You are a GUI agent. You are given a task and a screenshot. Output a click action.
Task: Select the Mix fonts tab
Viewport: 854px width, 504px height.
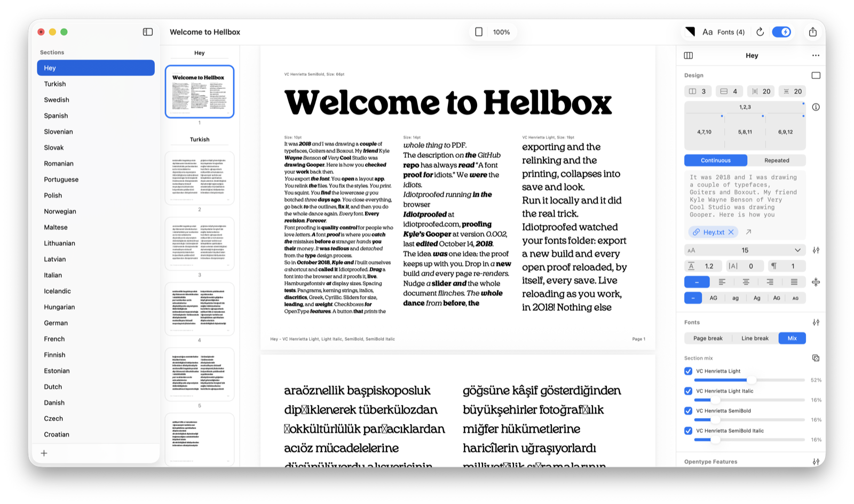tap(792, 338)
